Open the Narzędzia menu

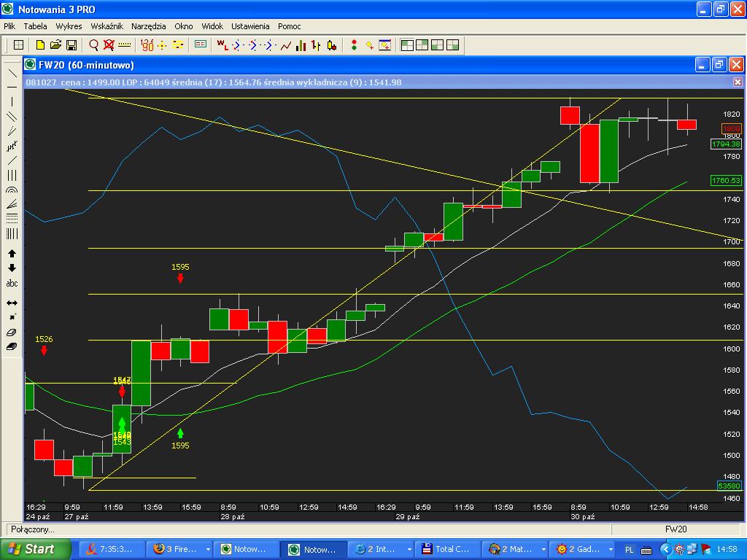[149, 26]
